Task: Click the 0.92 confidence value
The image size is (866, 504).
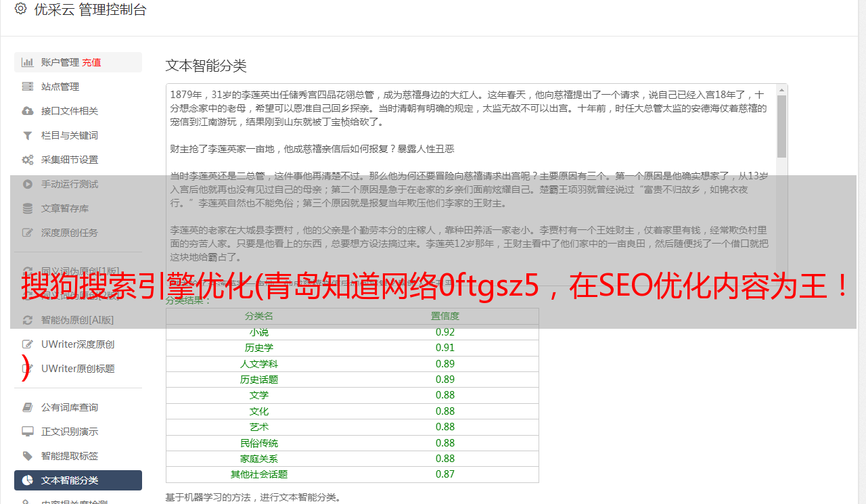Action: point(445,332)
